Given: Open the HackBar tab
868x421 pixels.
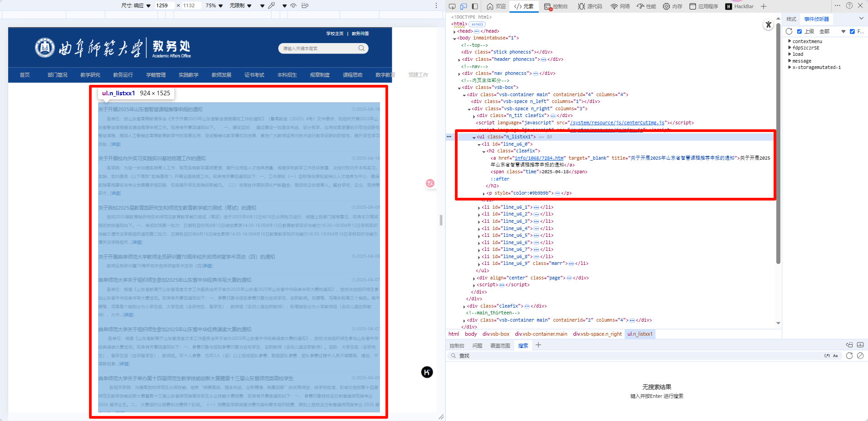Looking at the screenshot, I should point(740,6).
